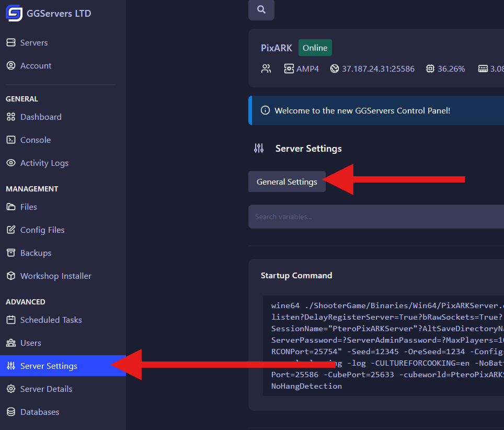The height and width of the screenshot is (430, 504).
Task: Open the Servers page
Action: click(34, 43)
